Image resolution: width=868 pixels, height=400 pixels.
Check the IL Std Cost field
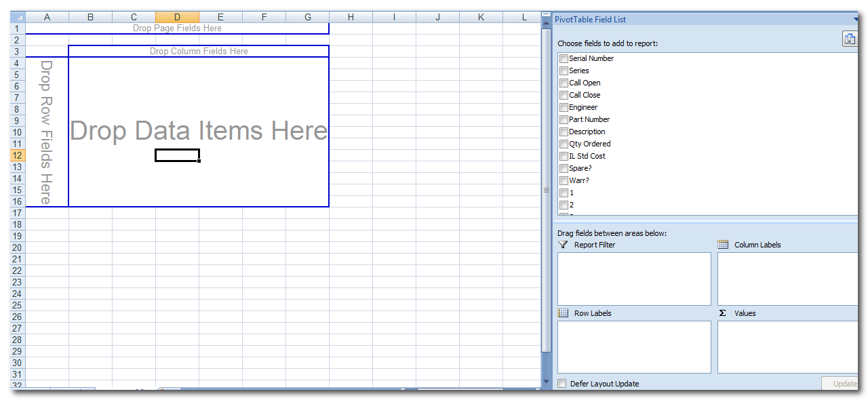pyautogui.click(x=564, y=157)
